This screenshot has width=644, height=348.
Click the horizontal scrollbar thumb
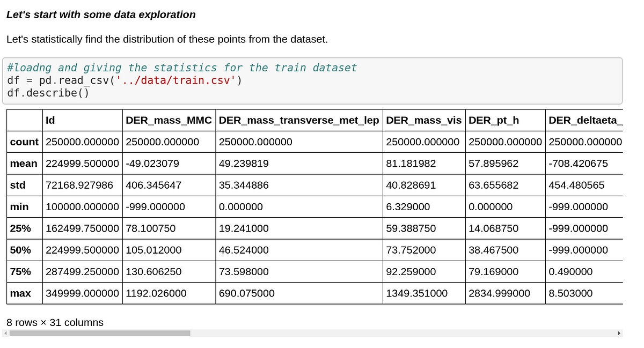(99, 333)
